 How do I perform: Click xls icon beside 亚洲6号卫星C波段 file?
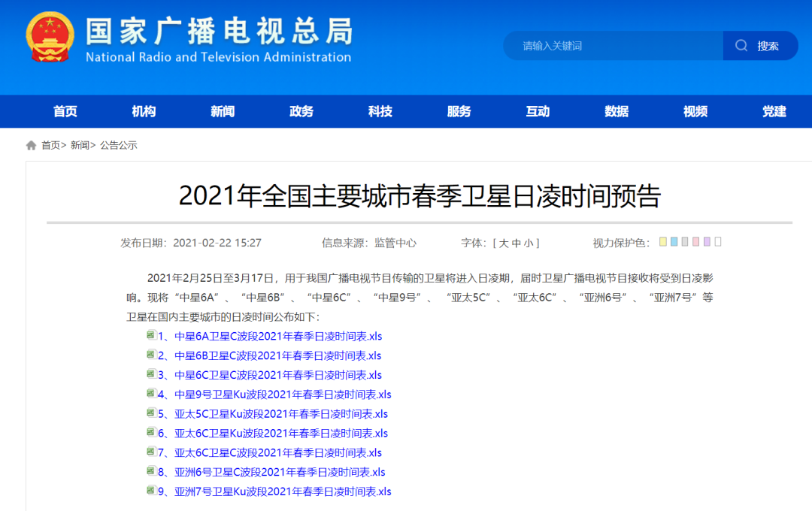(x=150, y=470)
